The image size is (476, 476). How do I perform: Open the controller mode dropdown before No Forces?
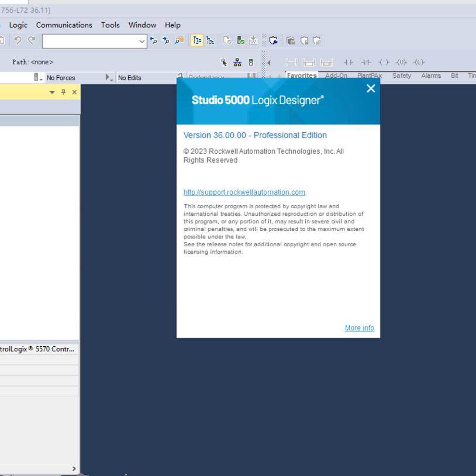tap(38, 77)
